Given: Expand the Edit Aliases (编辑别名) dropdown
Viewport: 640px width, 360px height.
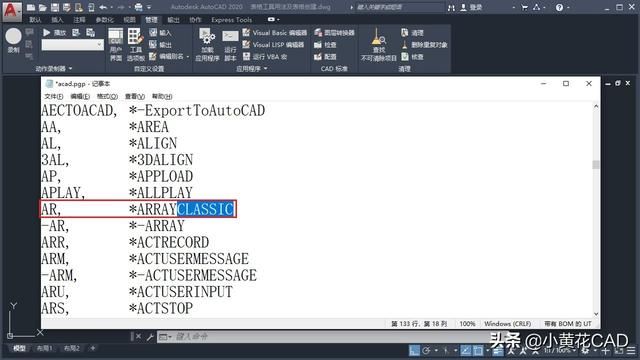Looking at the screenshot, I should coord(188,56).
